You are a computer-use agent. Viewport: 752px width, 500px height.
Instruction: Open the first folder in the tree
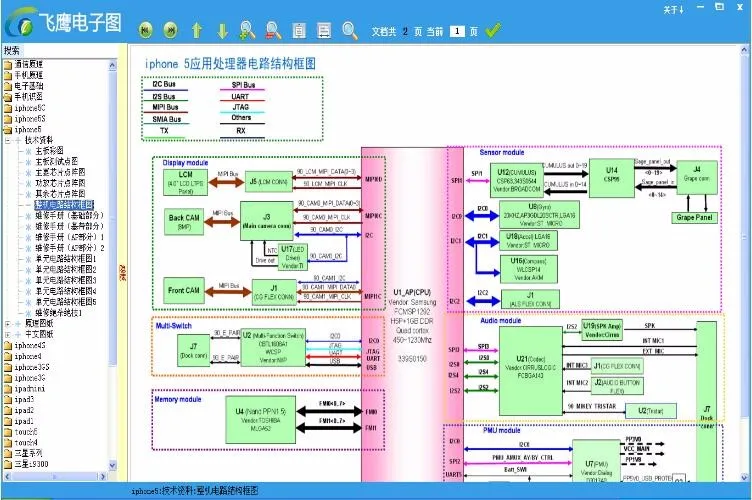[x=24, y=64]
